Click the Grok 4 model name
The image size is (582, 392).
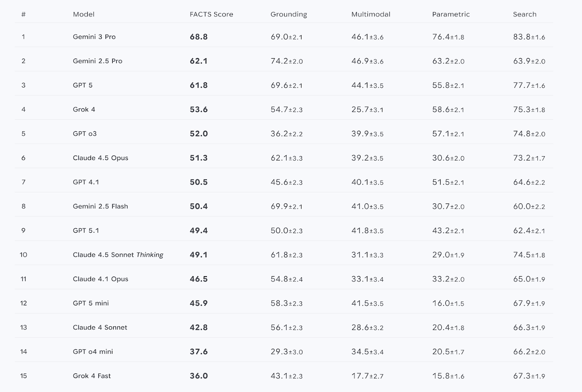coord(84,109)
